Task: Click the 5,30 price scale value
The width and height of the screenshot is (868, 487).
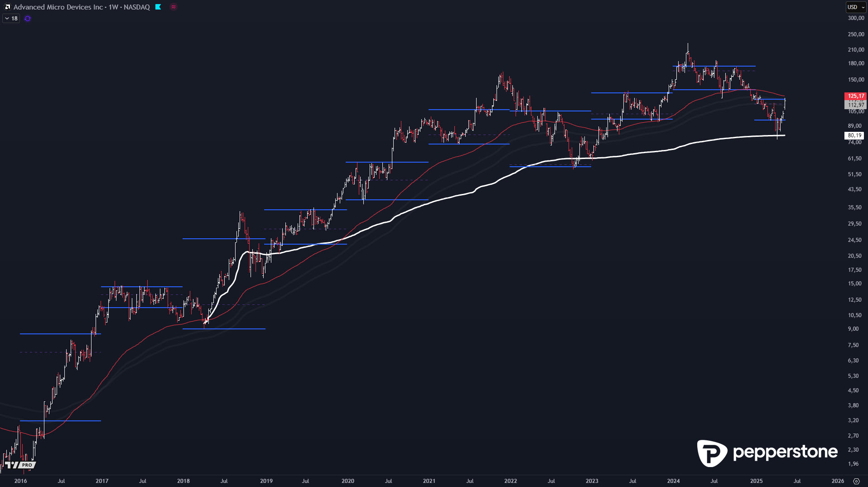Action: (853, 376)
